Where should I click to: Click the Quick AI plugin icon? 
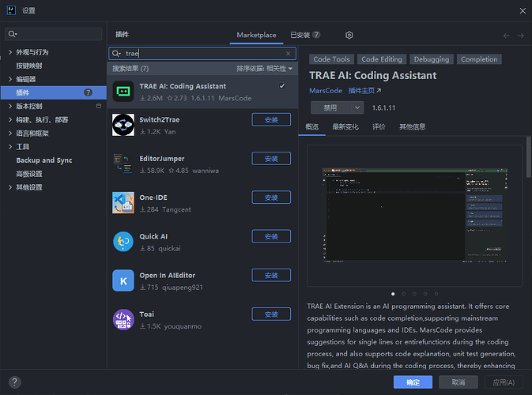click(x=123, y=242)
